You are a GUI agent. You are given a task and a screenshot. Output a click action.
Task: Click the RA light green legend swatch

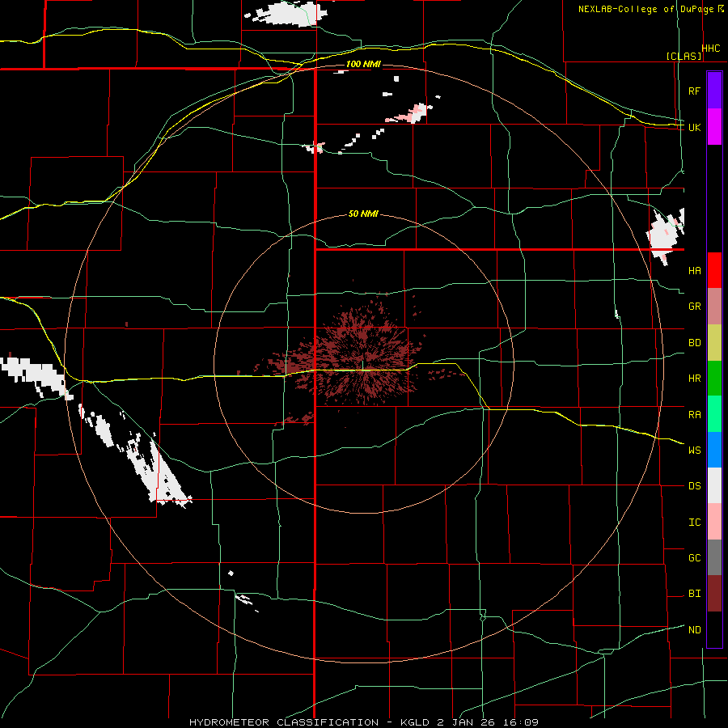coord(714,414)
